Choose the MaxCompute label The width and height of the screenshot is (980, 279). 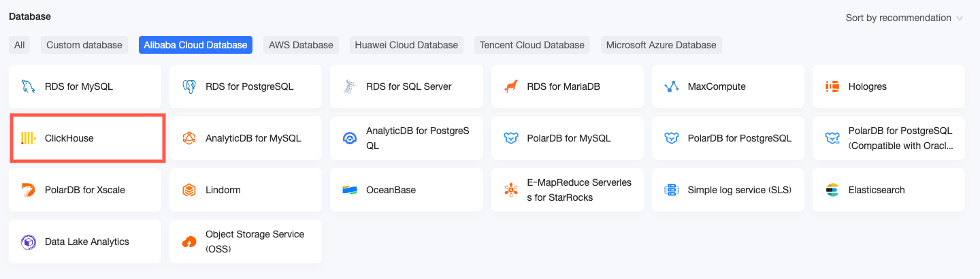(x=717, y=86)
